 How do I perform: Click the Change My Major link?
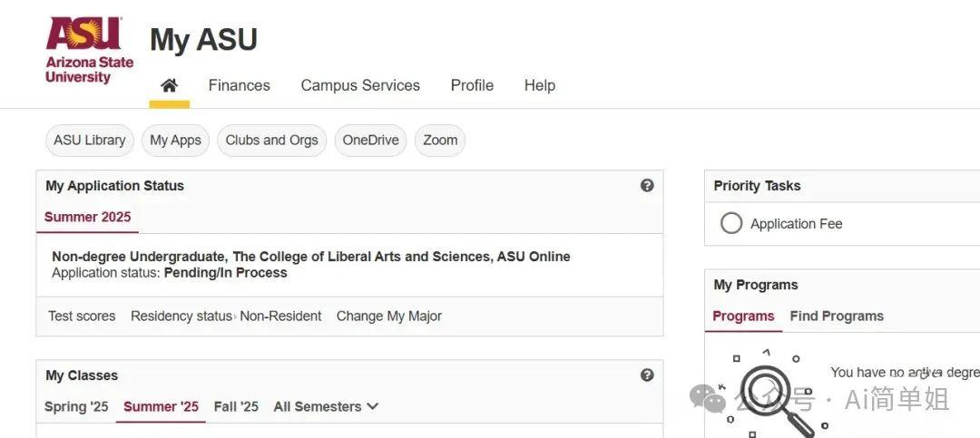[x=389, y=316]
